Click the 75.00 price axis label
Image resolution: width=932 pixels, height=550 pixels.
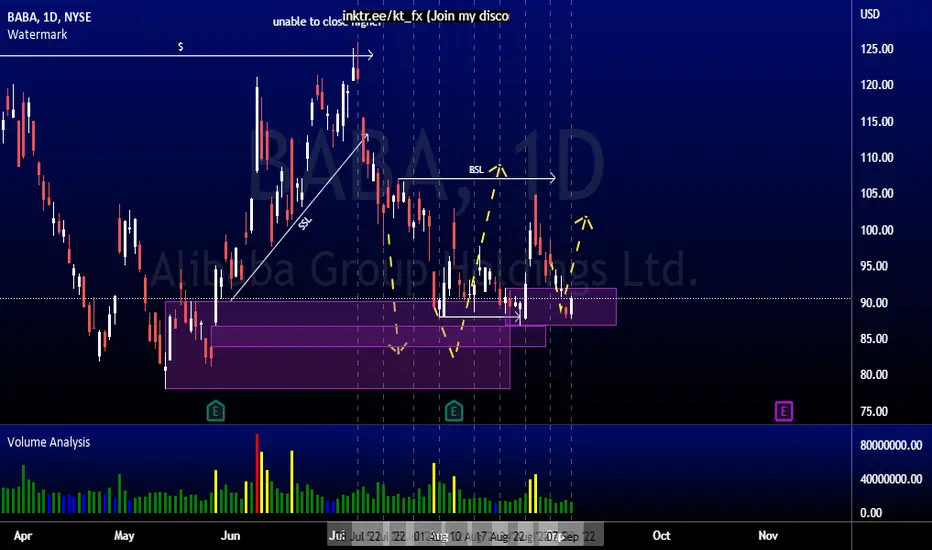pos(874,411)
